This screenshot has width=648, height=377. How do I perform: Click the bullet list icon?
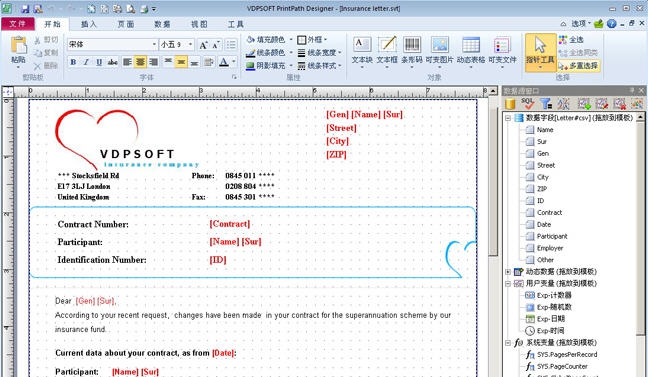pyautogui.click(x=231, y=45)
